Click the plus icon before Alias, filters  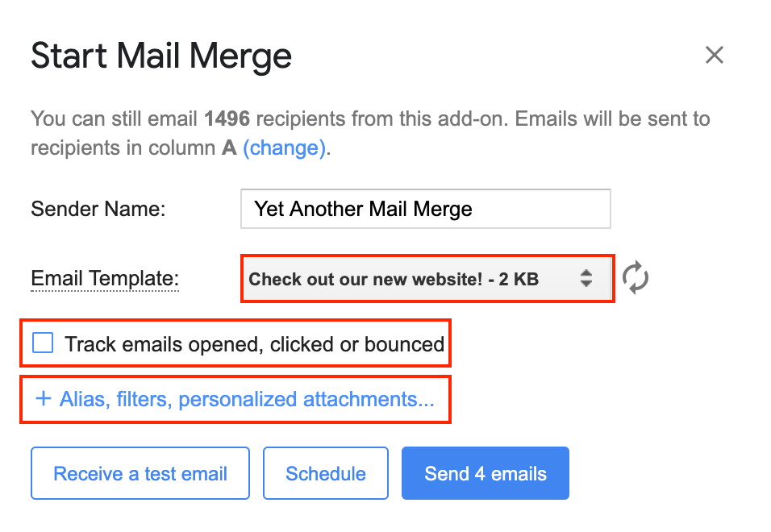pos(44,399)
